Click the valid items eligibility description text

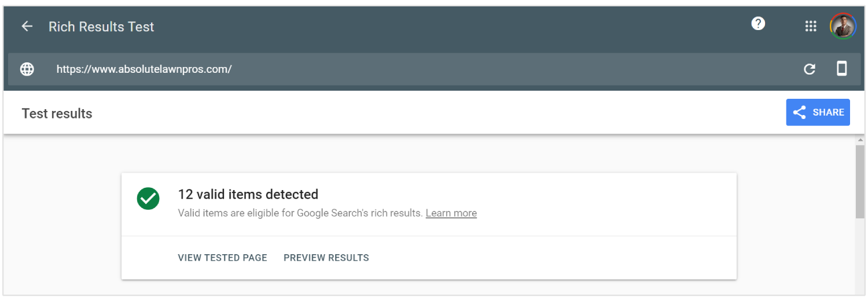click(x=300, y=213)
